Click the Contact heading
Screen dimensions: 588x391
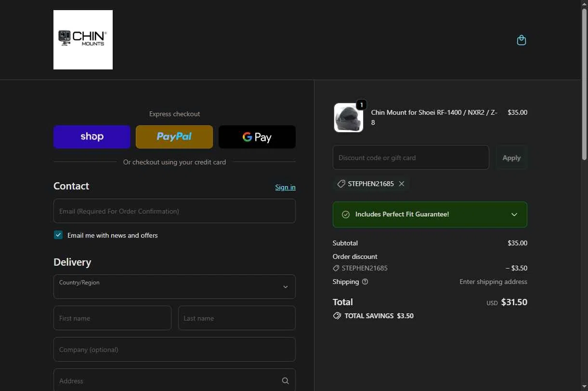[71, 186]
